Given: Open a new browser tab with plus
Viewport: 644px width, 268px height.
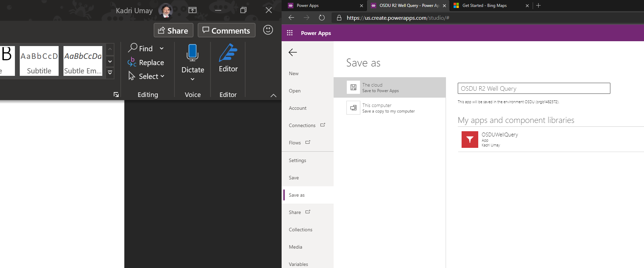Looking at the screenshot, I should [x=538, y=5].
